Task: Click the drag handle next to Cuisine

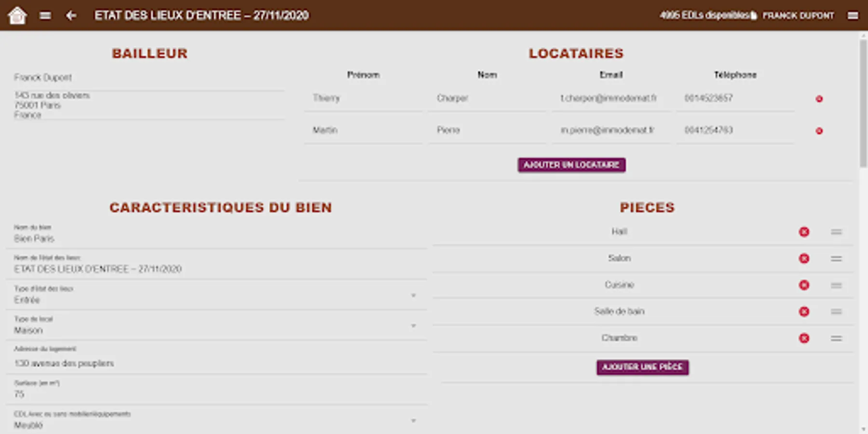Action: click(837, 285)
